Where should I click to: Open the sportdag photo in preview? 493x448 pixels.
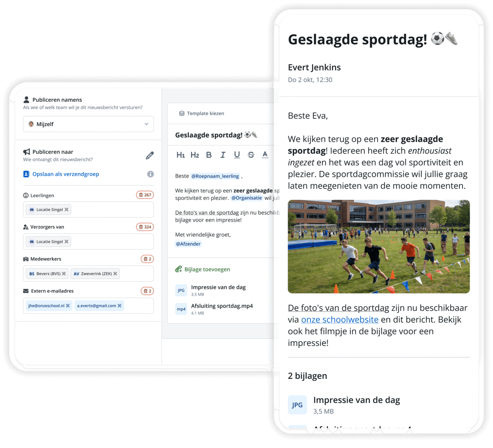tap(379, 247)
